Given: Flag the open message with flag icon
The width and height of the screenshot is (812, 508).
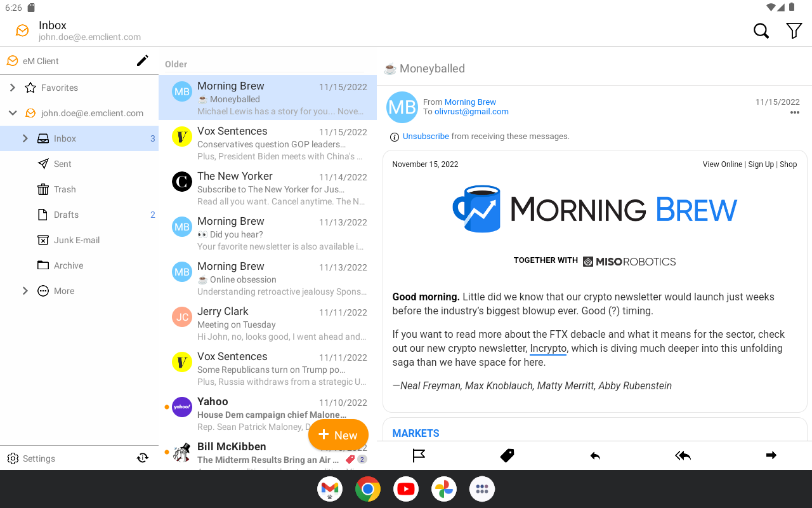Looking at the screenshot, I should click(419, 455).
